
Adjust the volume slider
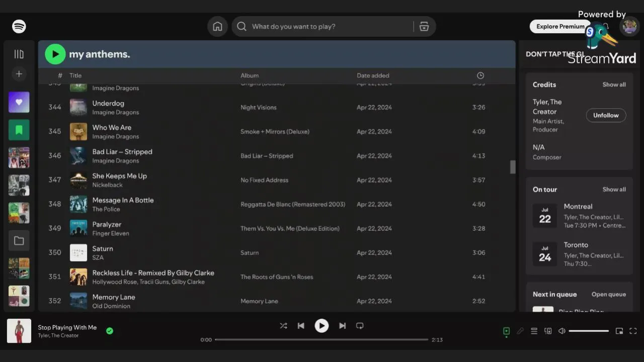point(589,331)
